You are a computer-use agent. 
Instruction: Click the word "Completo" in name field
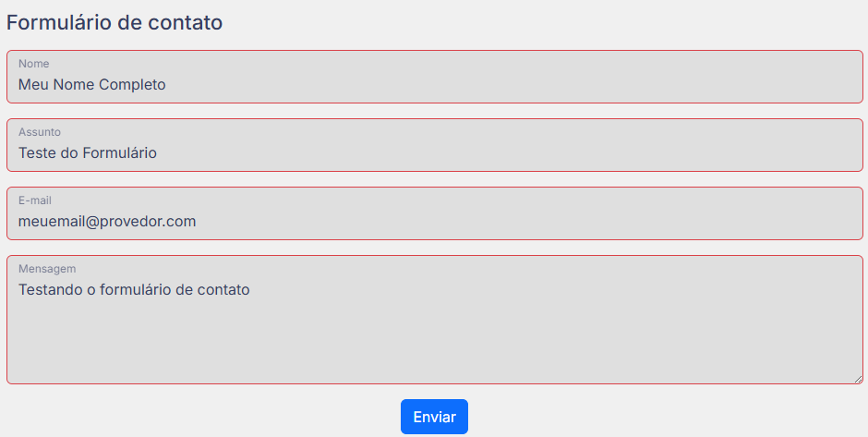point(132,85)
